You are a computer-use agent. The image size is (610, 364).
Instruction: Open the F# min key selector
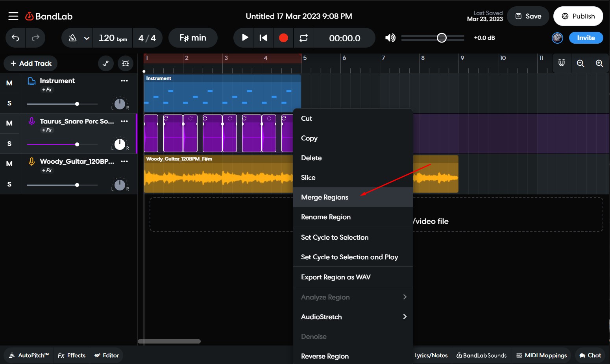(x=193, y=38)
